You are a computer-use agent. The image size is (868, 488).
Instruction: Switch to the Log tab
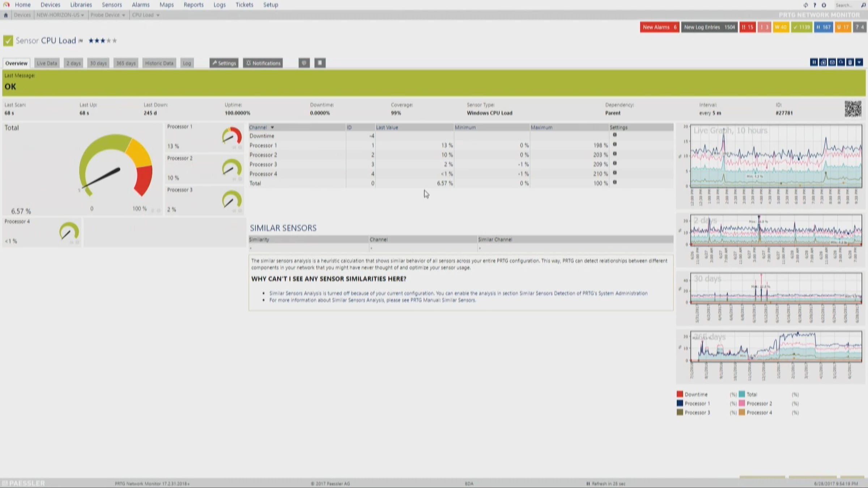(x=187, y=63)
